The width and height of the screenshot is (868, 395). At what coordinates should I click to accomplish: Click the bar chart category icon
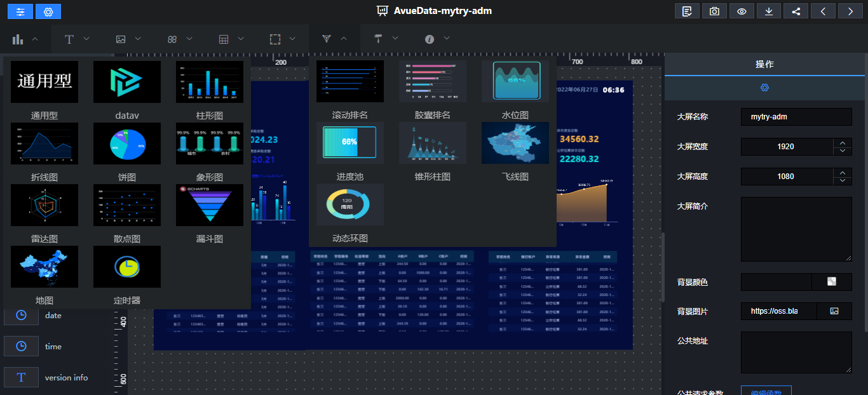(x=18, y=39)
